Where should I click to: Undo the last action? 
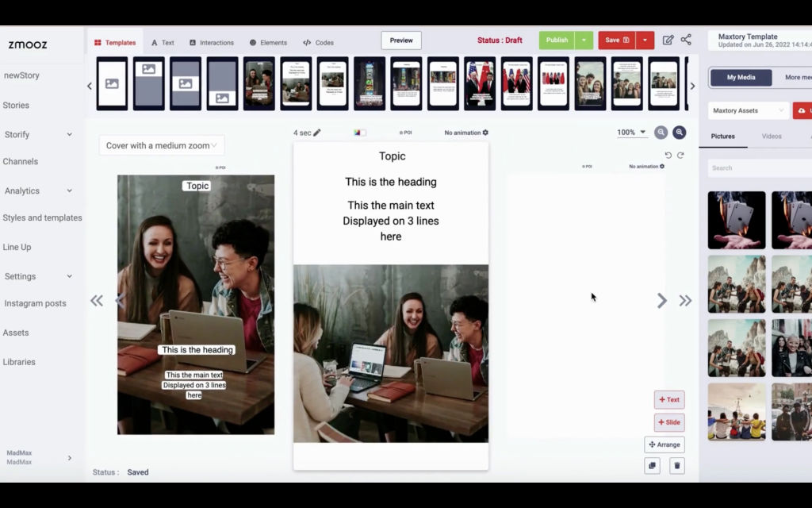click(668, 155)
